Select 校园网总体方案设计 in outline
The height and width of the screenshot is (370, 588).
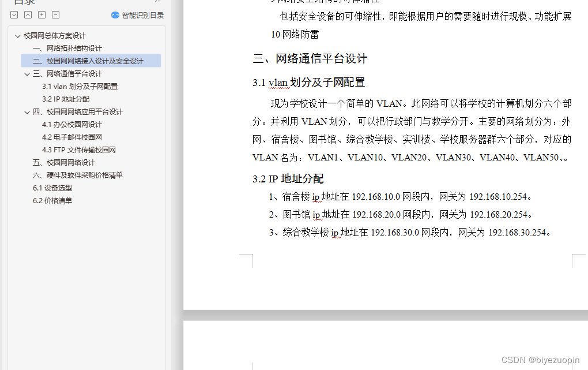(55, 36)
